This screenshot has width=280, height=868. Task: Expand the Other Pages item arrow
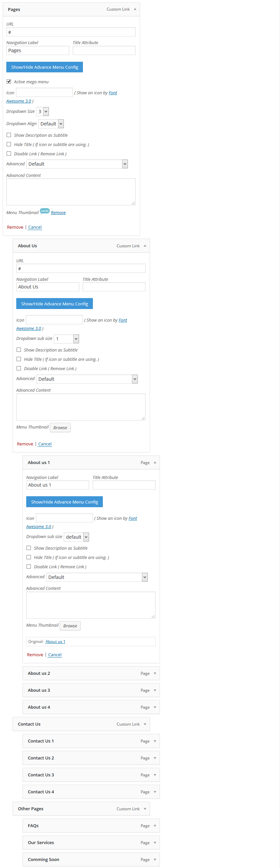coord(145,809)
